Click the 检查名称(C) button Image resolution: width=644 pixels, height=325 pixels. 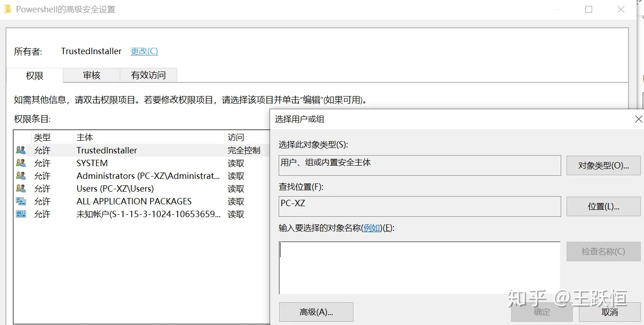pyautogui.click(x=603, y=251)
